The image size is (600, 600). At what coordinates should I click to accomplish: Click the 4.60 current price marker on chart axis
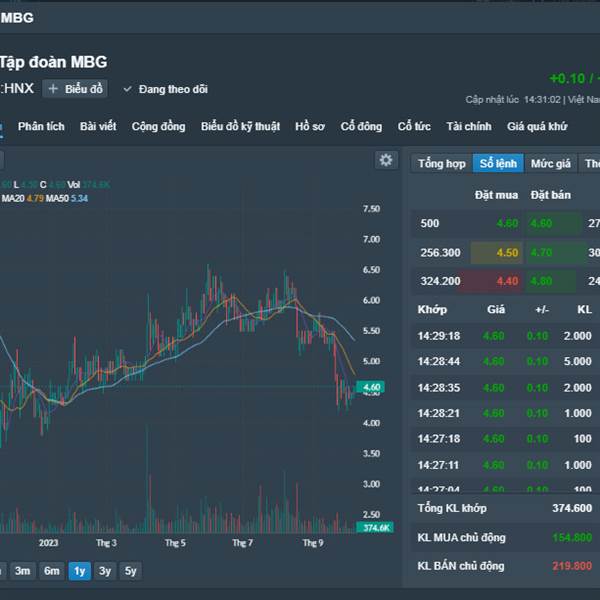coord(370,387)
